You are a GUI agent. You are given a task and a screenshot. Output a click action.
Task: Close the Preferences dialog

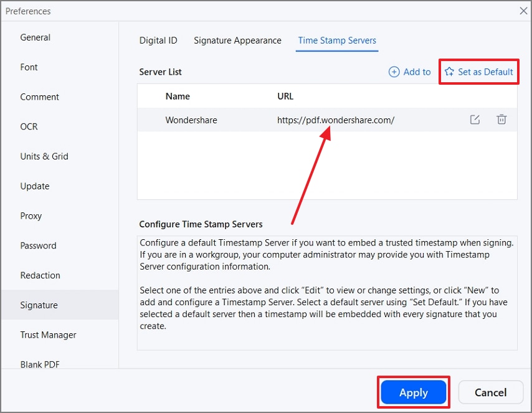click(x=523, y=11)
